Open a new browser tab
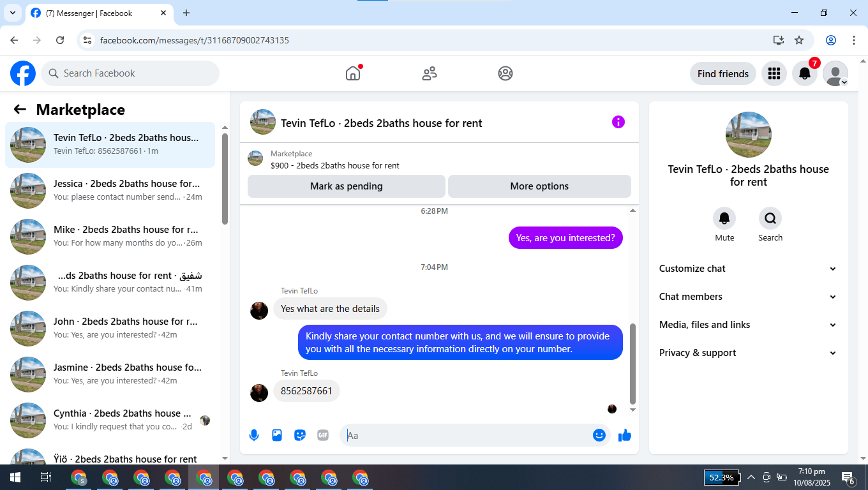The image size is (868, 490). point(186,13)
